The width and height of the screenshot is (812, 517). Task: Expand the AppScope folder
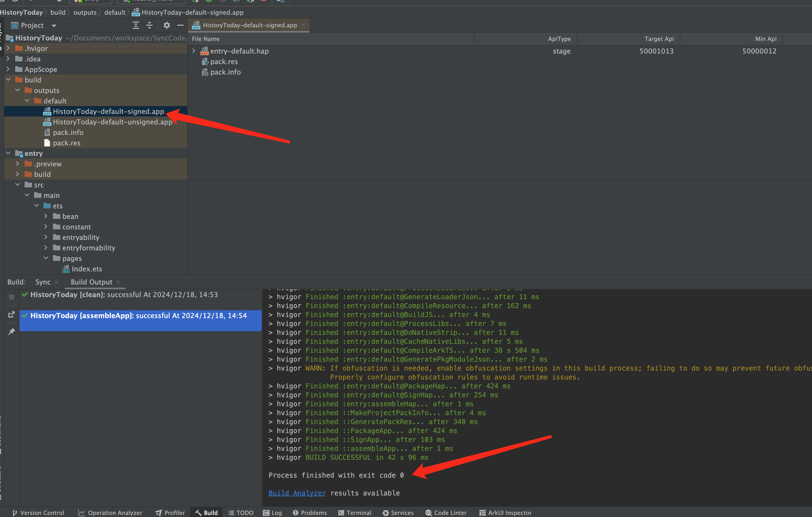click(8, 69)
